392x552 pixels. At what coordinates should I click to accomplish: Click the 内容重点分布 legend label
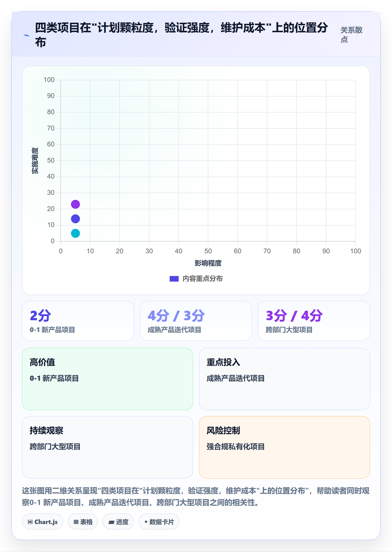202,279
